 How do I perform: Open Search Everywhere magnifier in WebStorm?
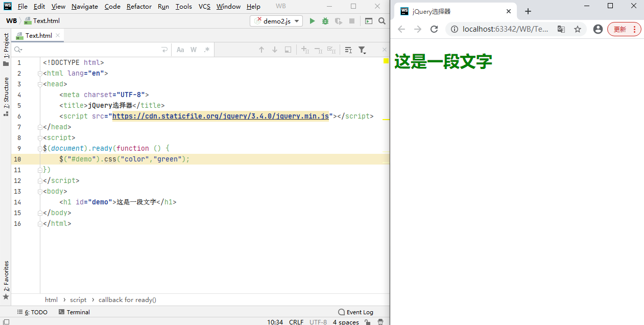(x=382, y=21)
